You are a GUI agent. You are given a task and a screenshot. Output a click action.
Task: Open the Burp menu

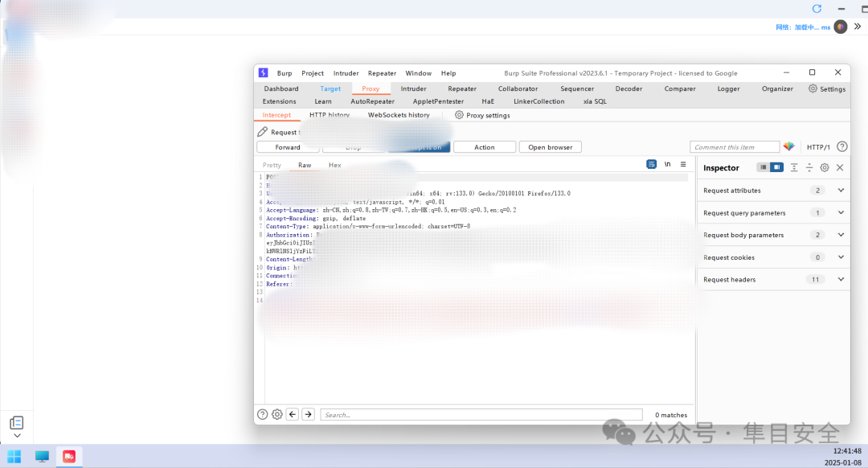(x=285, y=73)
